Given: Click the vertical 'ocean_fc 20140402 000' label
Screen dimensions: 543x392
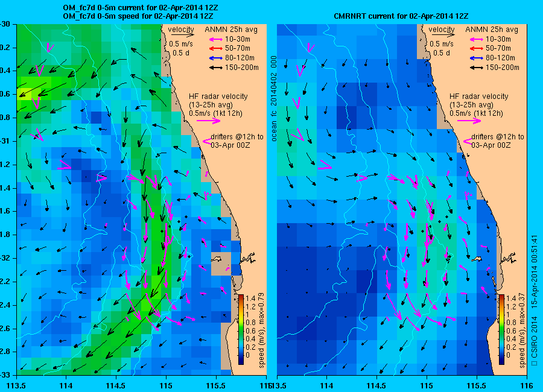Looking at the screenshot, I should tap(274, 99).
